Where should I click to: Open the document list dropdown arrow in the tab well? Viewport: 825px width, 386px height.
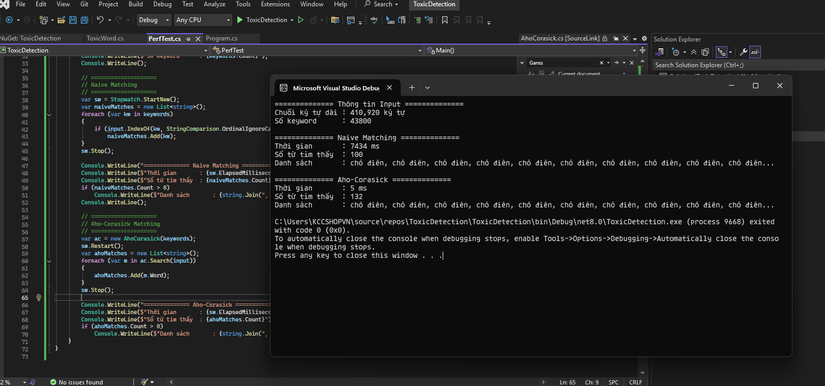(635, 39)
